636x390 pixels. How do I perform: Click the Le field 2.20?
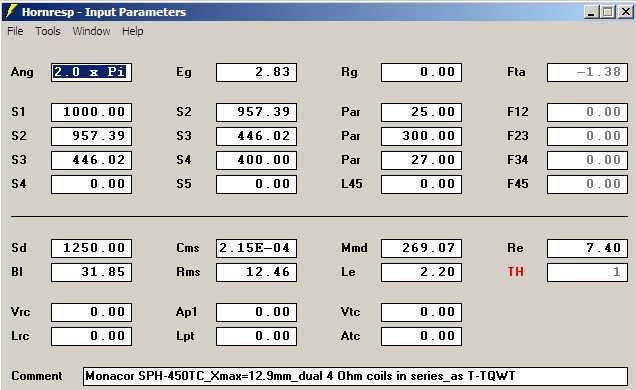(x=421, y=272)
